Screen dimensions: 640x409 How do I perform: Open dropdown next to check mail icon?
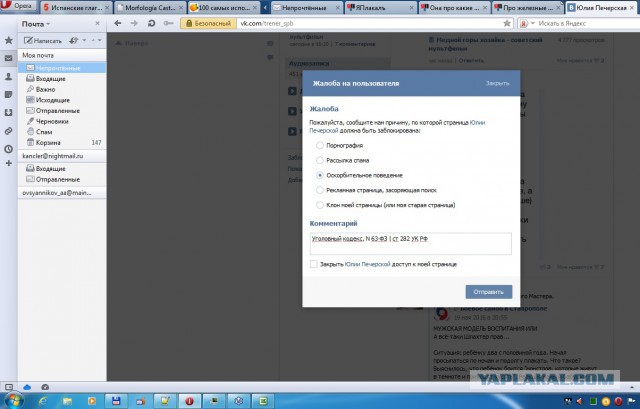click(x=84, y=40)
